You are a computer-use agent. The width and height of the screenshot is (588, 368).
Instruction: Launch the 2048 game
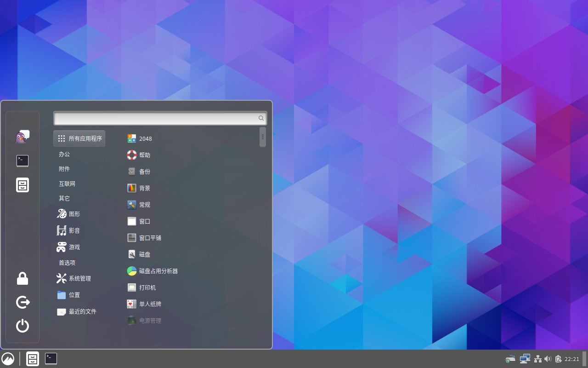(144, 138)
